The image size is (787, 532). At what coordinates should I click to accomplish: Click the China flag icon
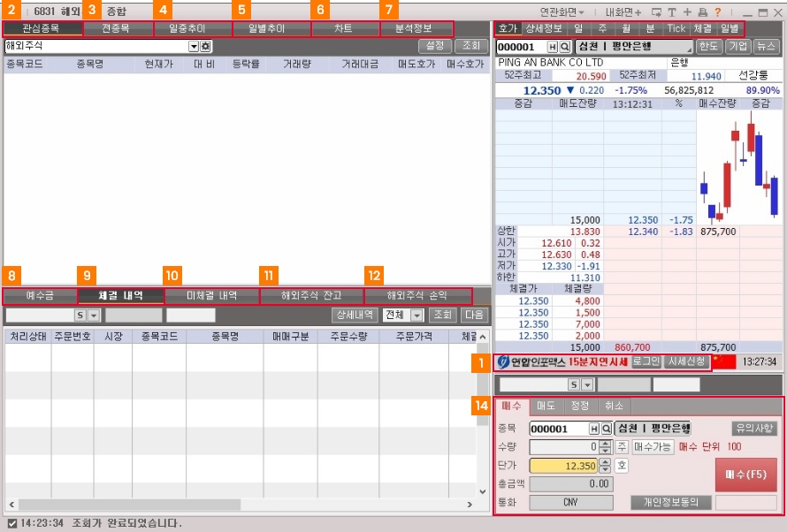pyautogui.click(x=723, y=361)
